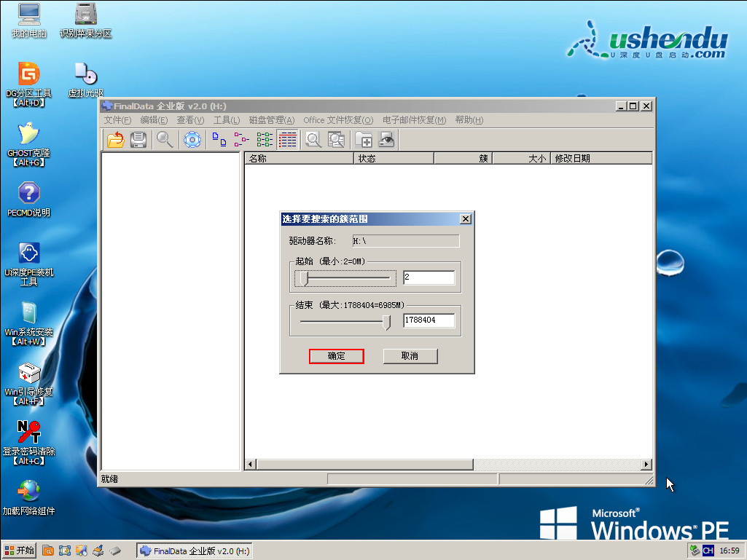Screen dimensions: 747x560
Task: Open the 帮助(H) menu
Action: point(469,120)
